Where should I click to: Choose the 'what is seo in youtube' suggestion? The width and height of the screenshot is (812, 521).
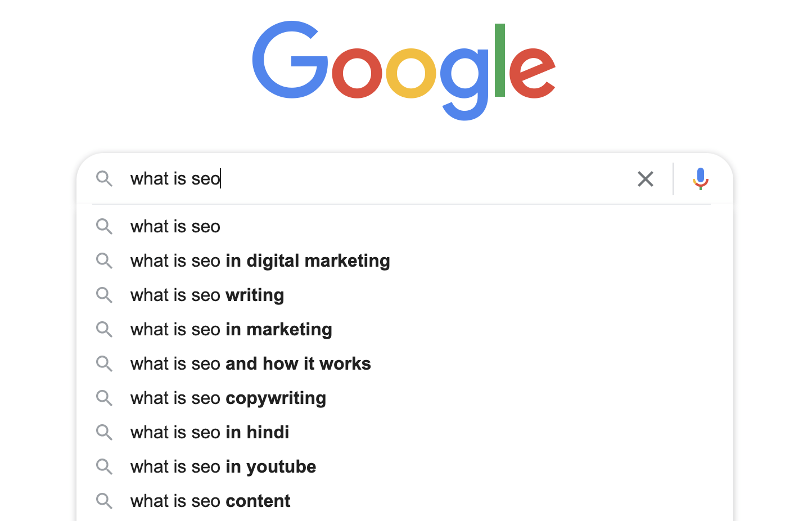223,467
